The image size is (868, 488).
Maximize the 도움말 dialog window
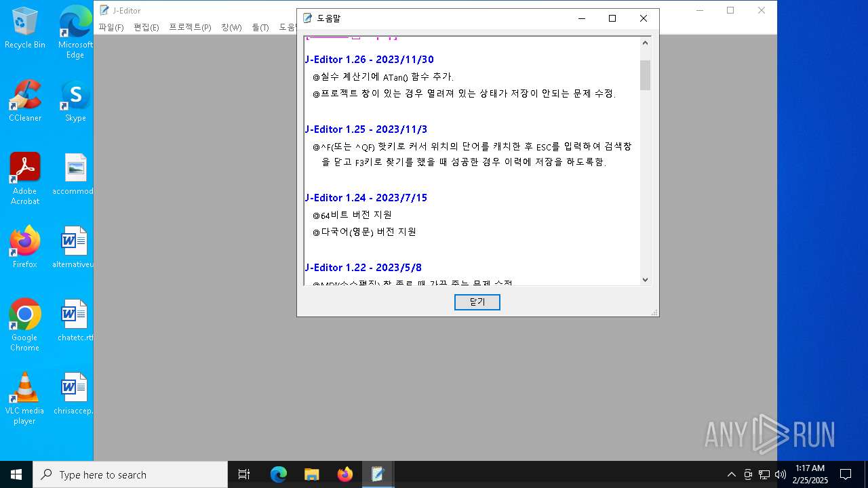[612, 18]
